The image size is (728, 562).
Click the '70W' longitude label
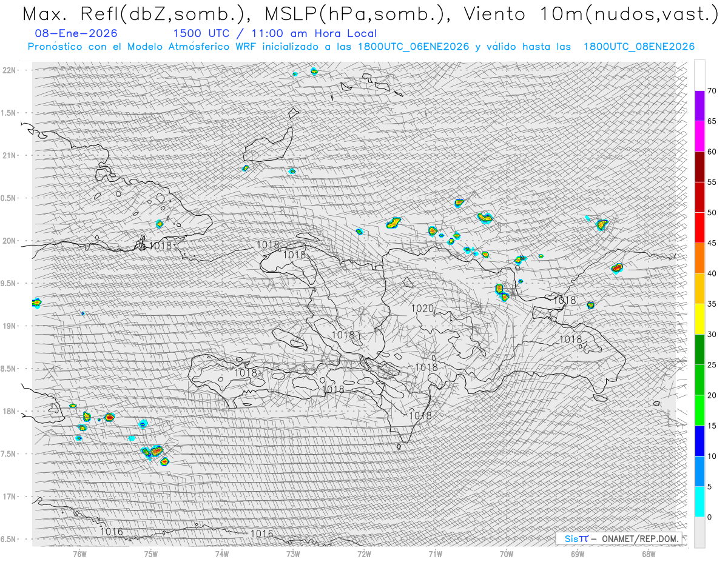pos(506,553)
